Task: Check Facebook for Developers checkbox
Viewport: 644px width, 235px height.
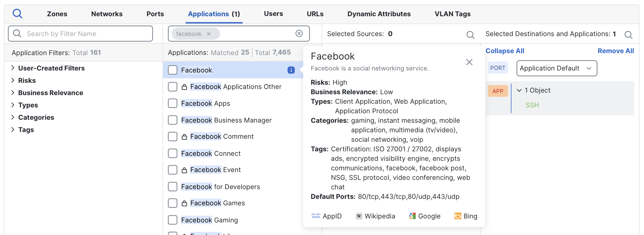Action: click(173, 187)
